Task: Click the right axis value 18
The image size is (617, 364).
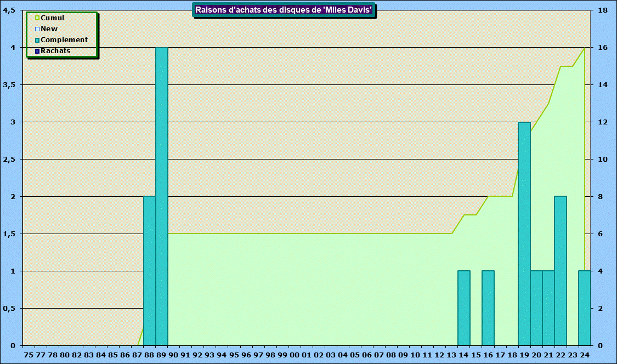Action: pos(602,10)
